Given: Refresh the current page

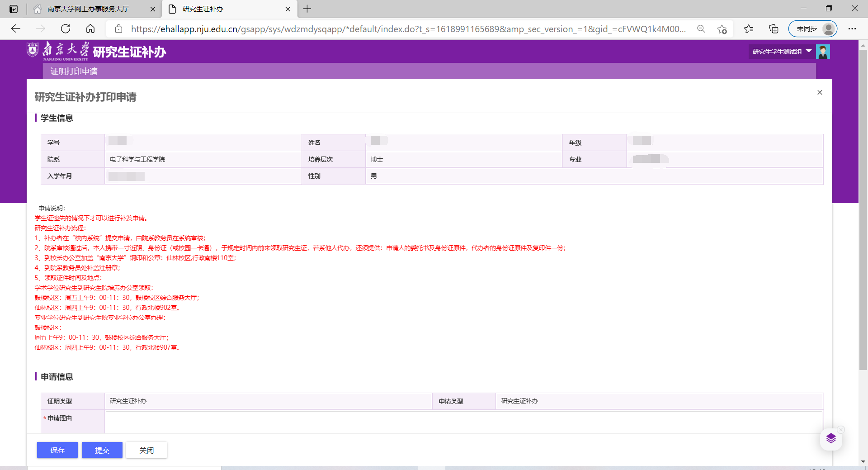Looking at the screenshot, I should coord(66,29).
